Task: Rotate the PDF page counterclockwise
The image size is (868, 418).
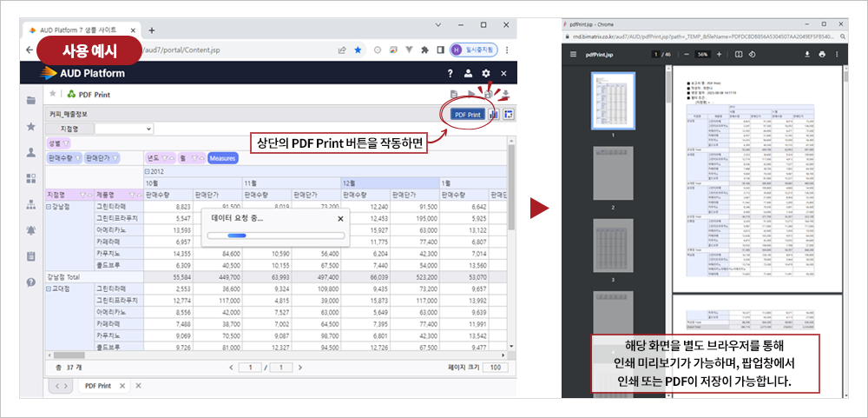Action: 752,55
